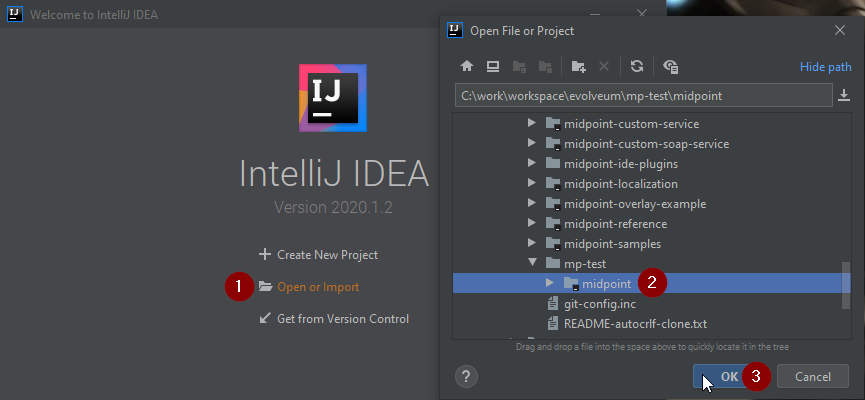The width and height of the screenshot is (865, 400).
Task: Open path history download-arrow icon
Action: click(x=844, y=95)
